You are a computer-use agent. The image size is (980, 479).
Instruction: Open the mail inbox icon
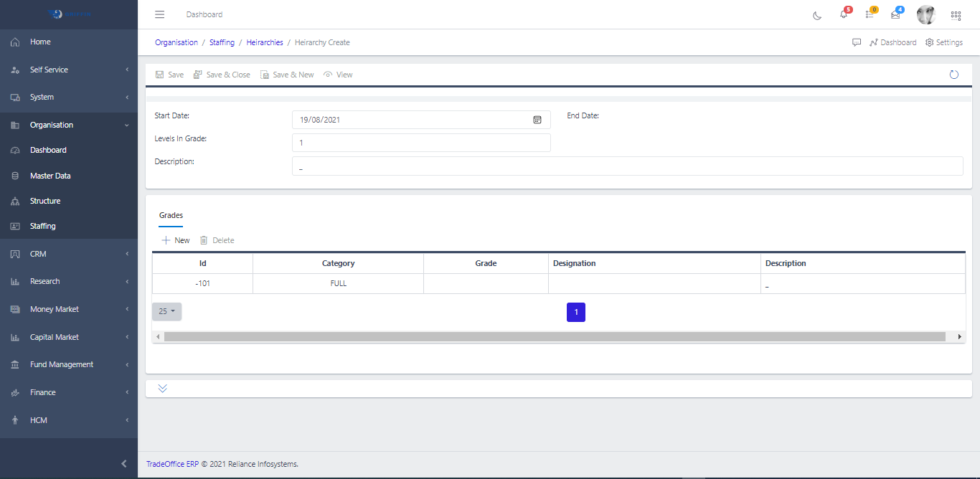click(x=895, y=15)
